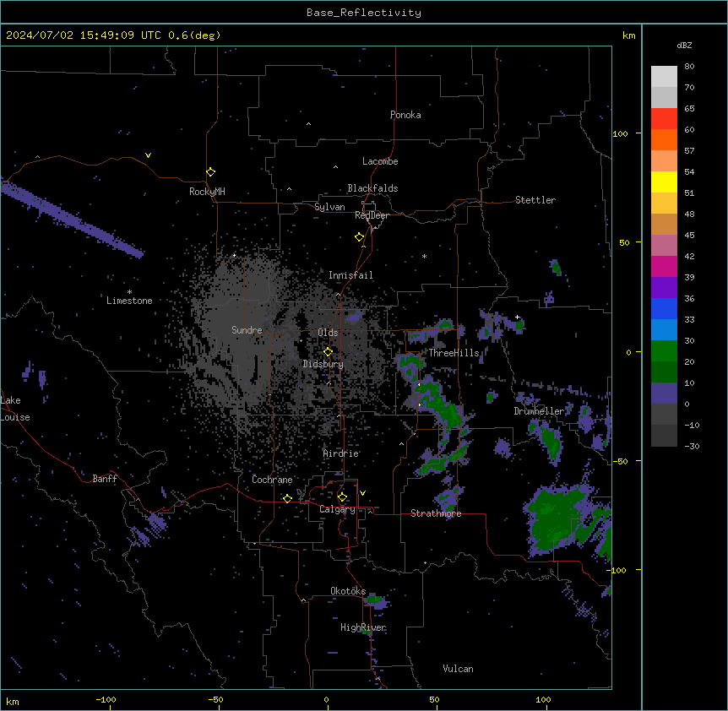Click the yellow diamond marker south of RedDeer

360,237
